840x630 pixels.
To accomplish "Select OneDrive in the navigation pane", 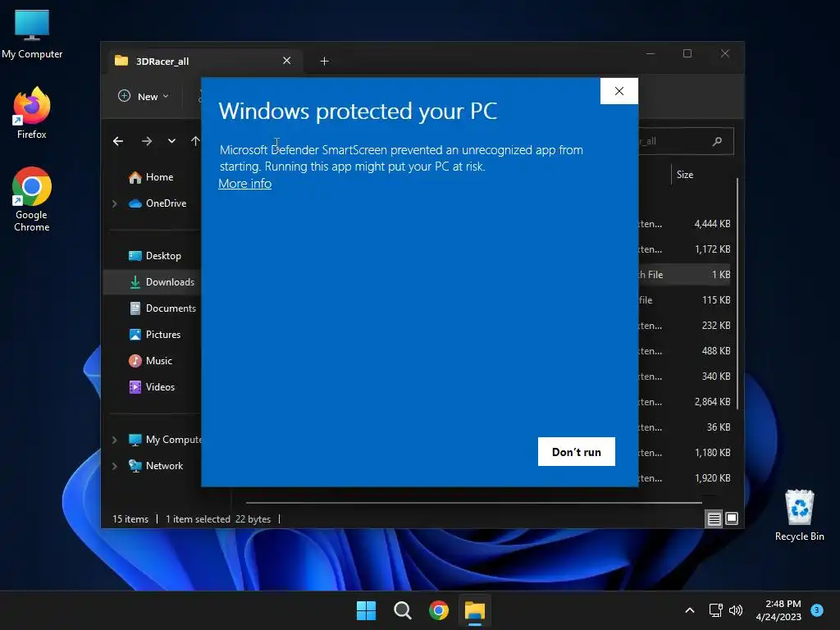I will click(158, 203).
